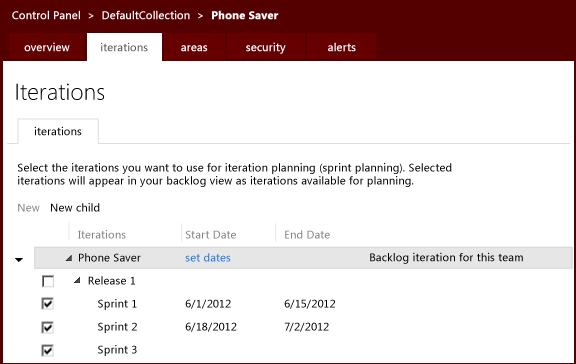Uncheck the Sprint 2 checkbox
The height and width of the screenshot is (364, 576).
pos(48,327)
